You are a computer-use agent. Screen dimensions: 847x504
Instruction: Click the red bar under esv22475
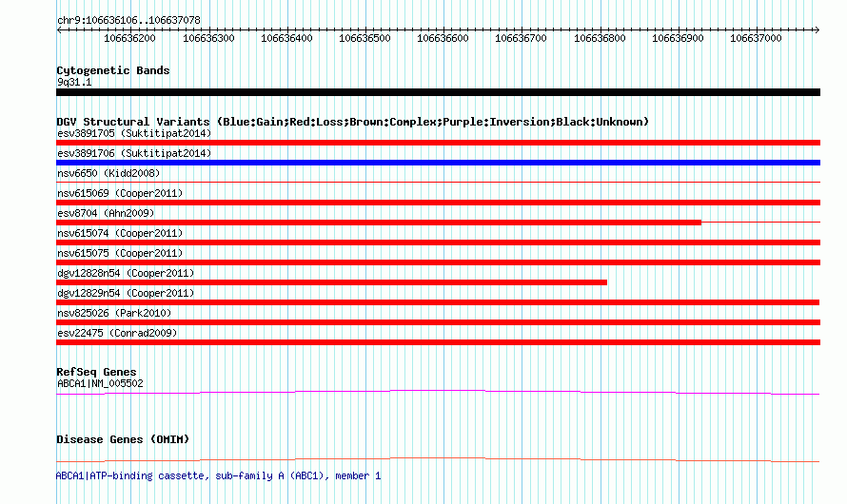click(x=438, y=342)
